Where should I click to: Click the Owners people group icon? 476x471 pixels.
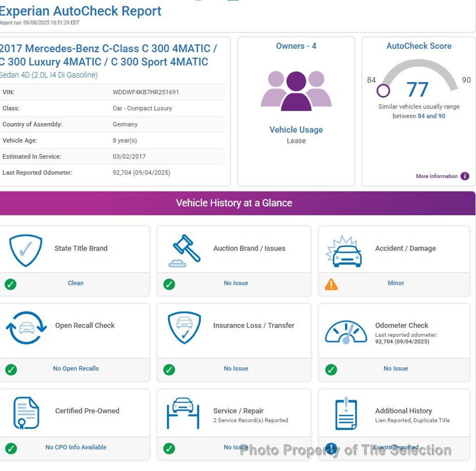[x=296, y=91]
